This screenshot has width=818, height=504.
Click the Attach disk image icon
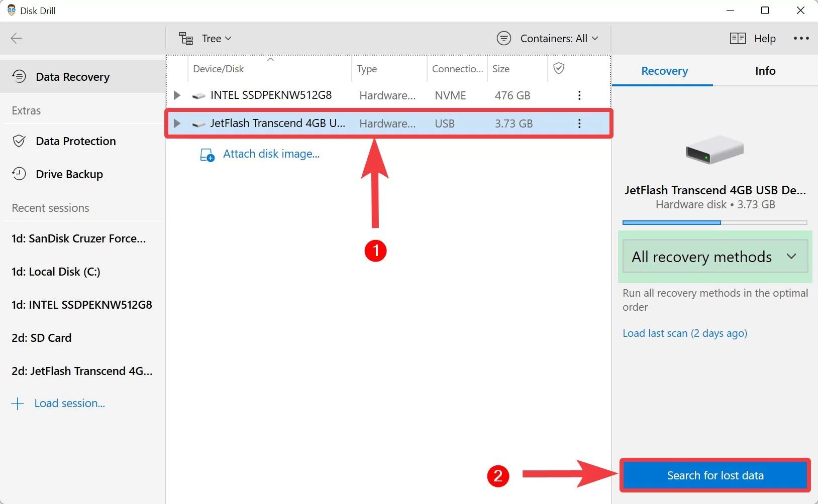(207, 155)
